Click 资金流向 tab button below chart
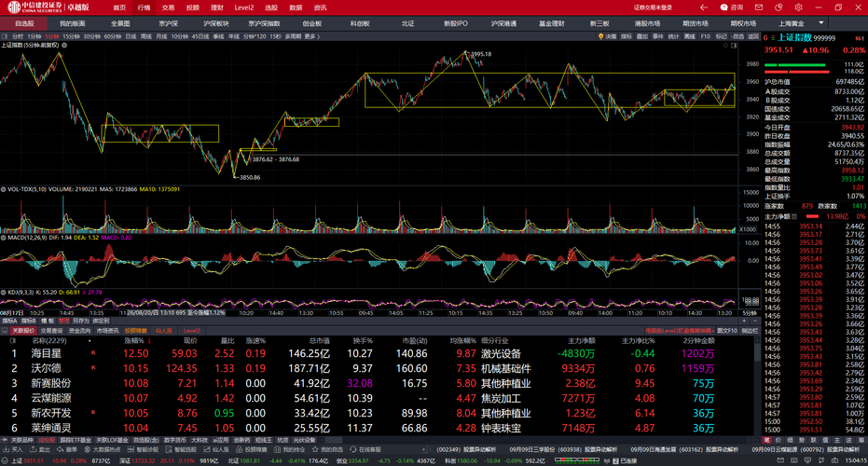This screenshot has height=466, width=868. [x=79, y=331]
